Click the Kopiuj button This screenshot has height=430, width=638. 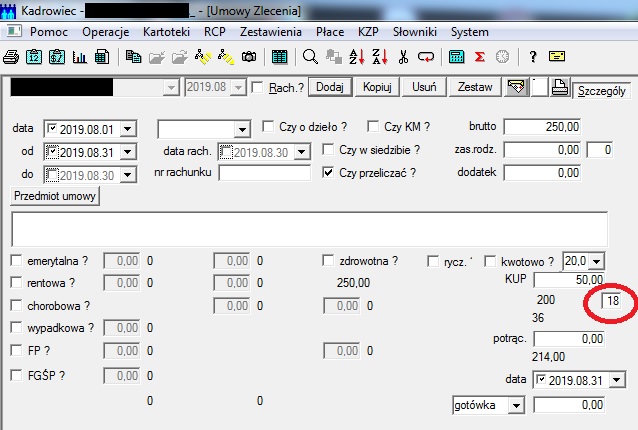[377, 87]
